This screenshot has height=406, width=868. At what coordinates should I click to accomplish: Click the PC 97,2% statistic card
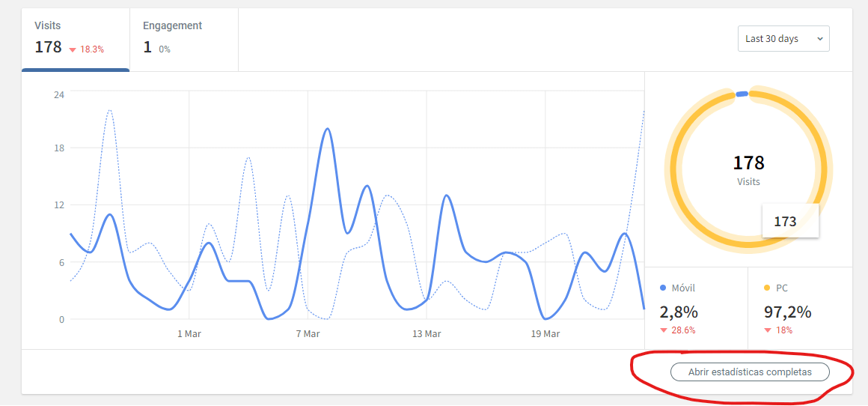point(800,308)
